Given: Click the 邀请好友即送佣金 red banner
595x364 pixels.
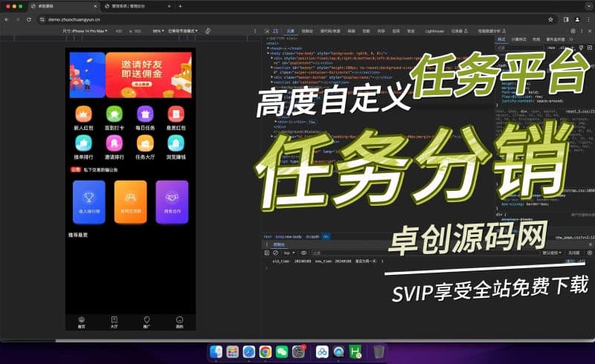Looking at the screenshot, I should 149,75.
